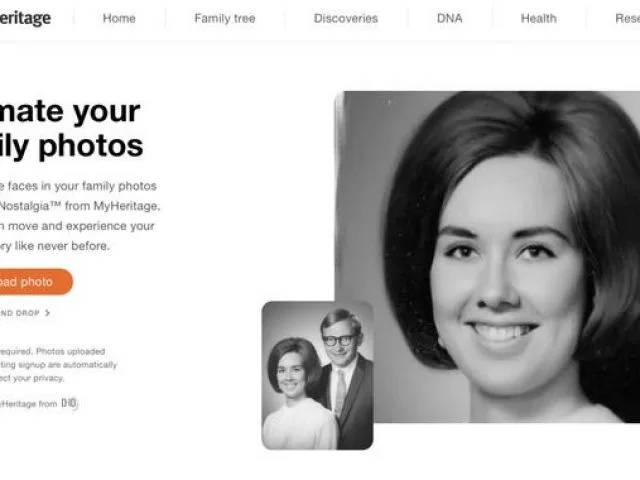Go to the Family tree menu
Screen dimensions: 640x480
224,18
